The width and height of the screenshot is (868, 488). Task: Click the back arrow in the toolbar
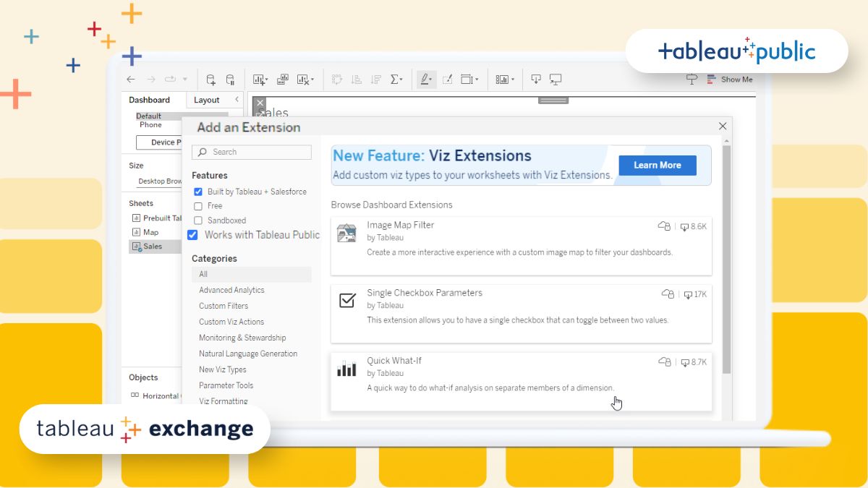(131, 80)
